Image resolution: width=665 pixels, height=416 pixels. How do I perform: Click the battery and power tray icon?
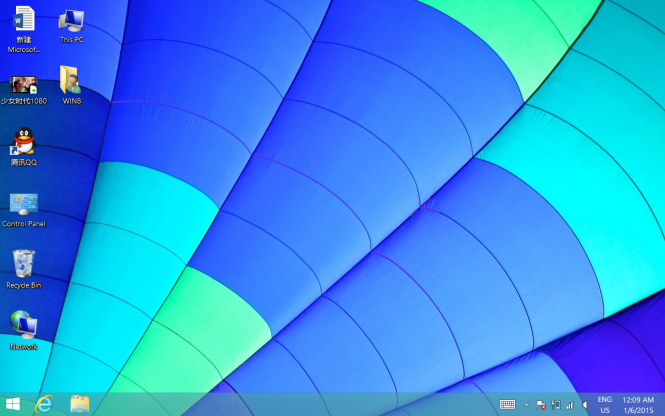click(556, 405)
